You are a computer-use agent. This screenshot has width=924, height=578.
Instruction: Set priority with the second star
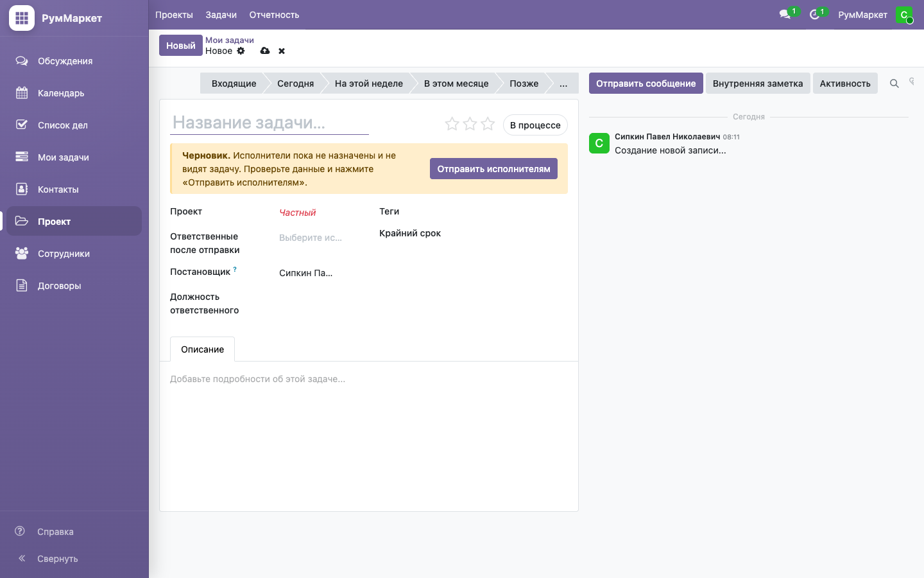[x=470, y=124]
